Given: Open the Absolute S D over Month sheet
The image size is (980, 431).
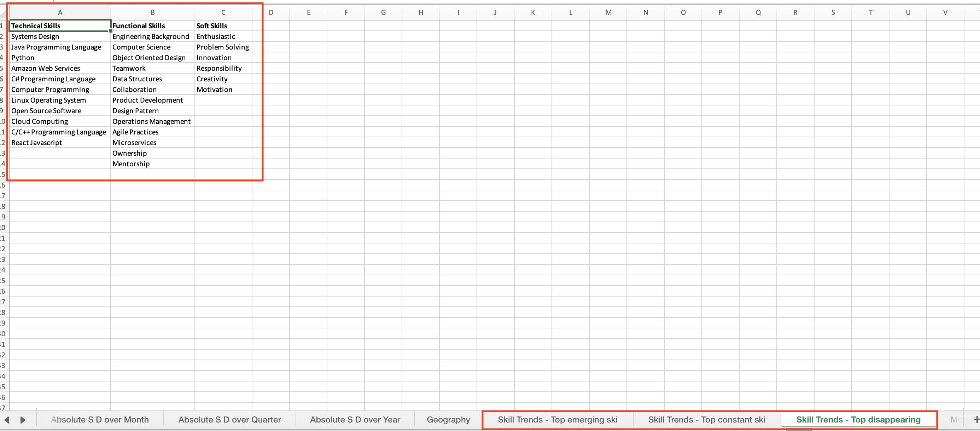Looking at the screenshot, I should point(100,420).
